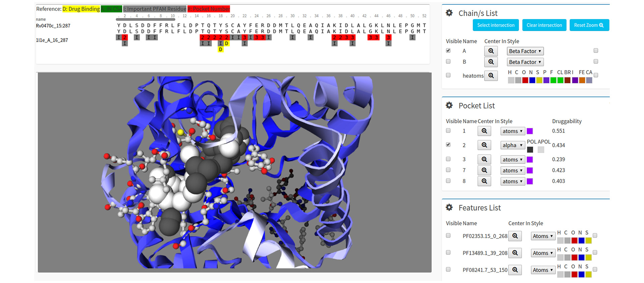Open Chain/s List gear settings
Screen dimensions: 644x283
tap(449, 13)
